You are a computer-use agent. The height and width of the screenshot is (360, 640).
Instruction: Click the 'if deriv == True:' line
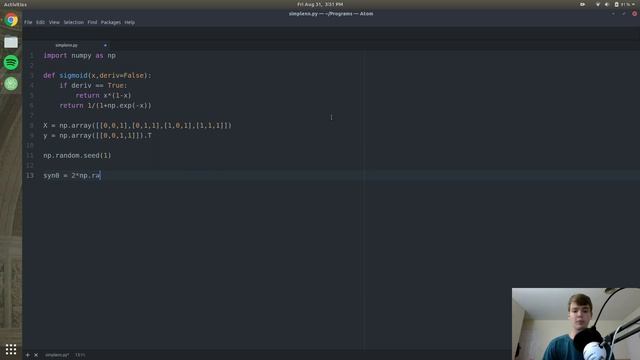93,85
